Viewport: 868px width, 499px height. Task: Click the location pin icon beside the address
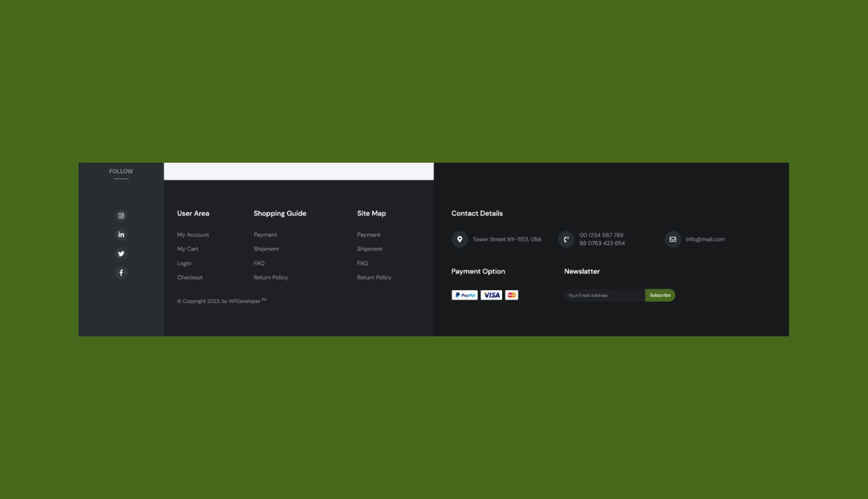pyautogui.click(x=460, y=239)
